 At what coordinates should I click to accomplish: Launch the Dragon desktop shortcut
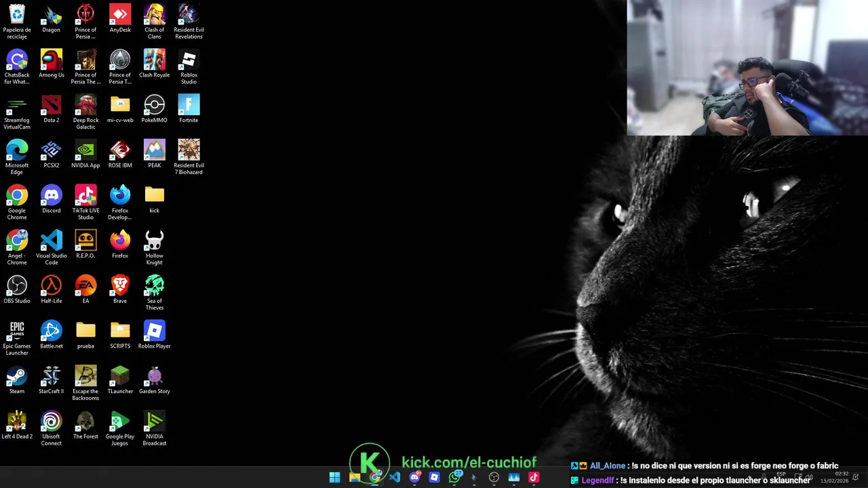[52, 18]
